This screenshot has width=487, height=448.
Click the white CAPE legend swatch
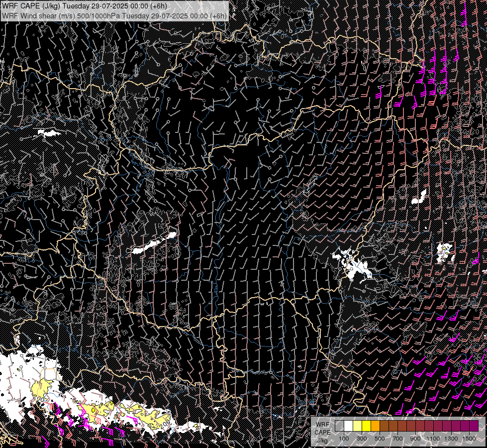pyautogui.click(x=349, y=426)
